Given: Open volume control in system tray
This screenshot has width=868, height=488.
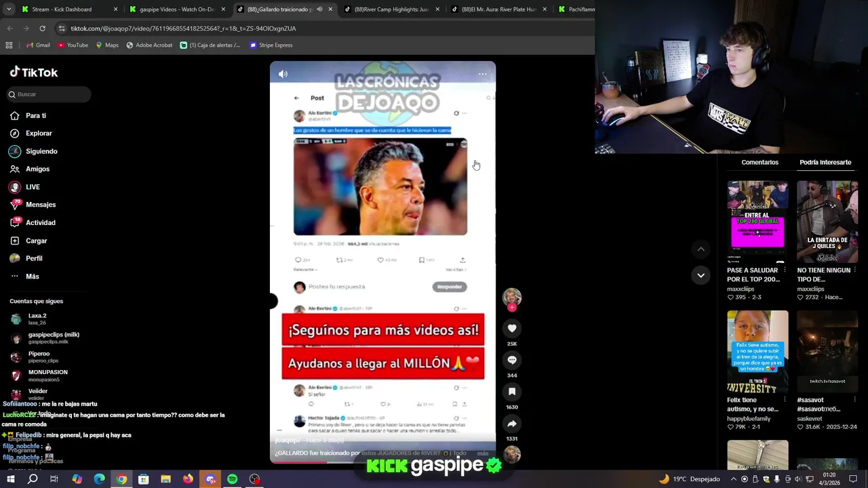Looking at the screenshot, I should coord(799,479).
